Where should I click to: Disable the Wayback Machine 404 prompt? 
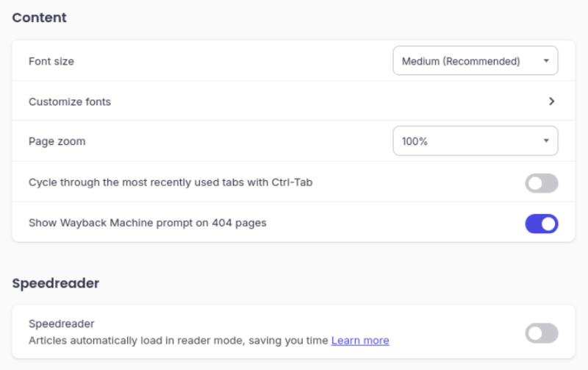[x=541, y=224]
